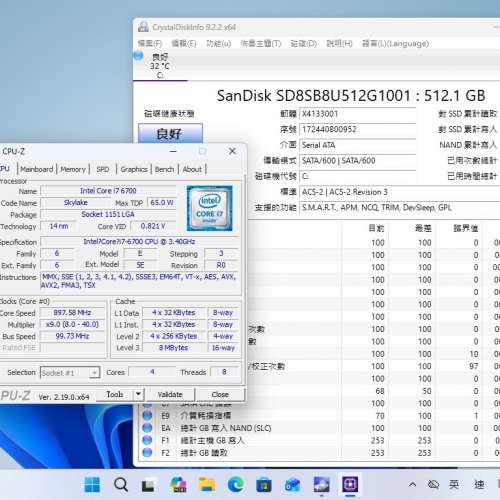Click the Tools button in CPU-Z
The image size is (500, 500).
(x=115, y=395)
